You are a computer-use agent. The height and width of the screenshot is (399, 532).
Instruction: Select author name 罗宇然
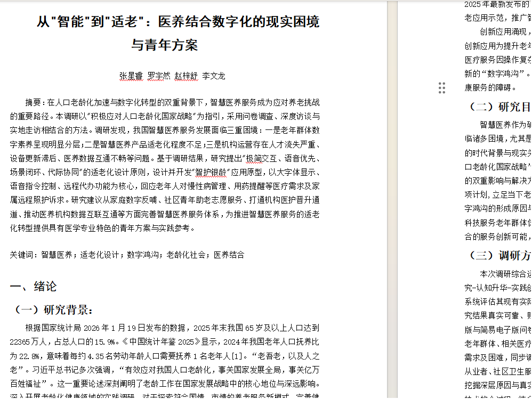pyautogui.click(x=158, y=76)
